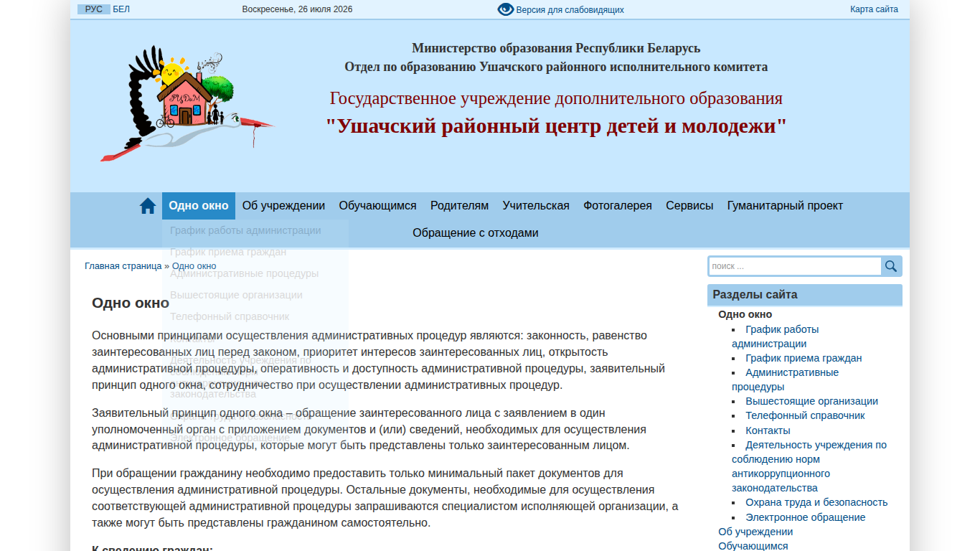Open Телефонный справочник in the sidebar
Screen dimensions: 980x551
coord(805,415)
